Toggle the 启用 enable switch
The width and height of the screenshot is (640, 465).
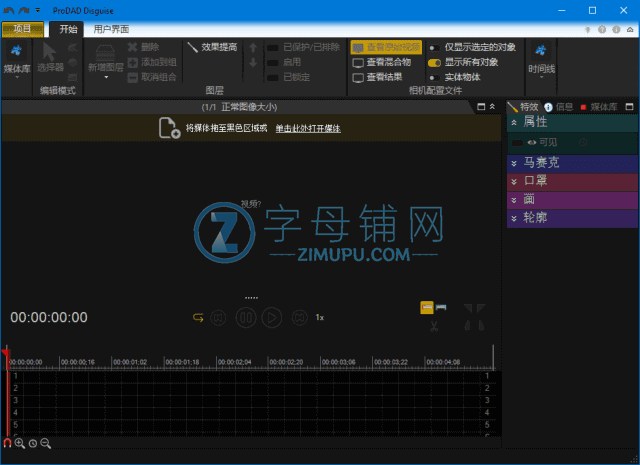click(273, 62)
